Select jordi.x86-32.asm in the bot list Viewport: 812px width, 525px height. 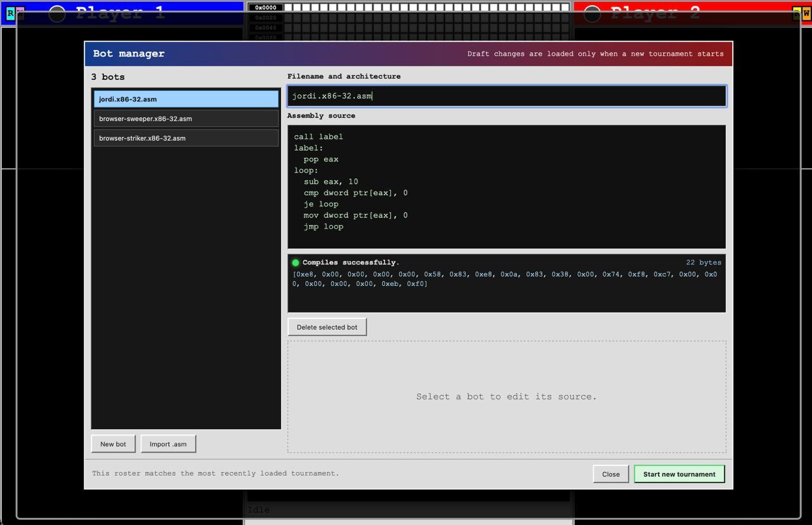186,99
